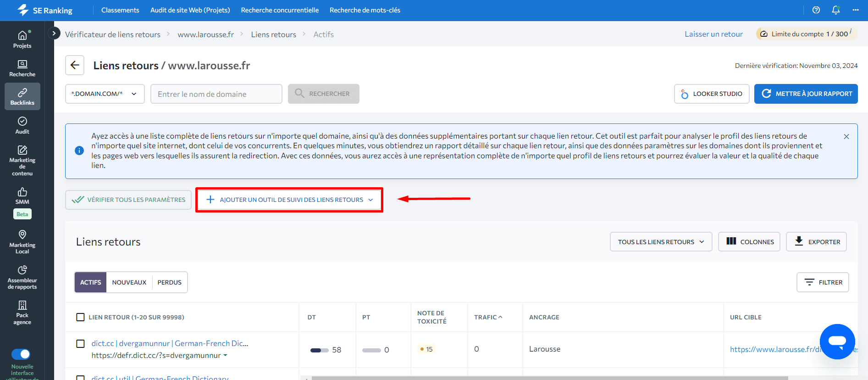Screen dimensions: 868x380
Task: Click the PT score bar showing 0
Action: tap(371, 350)
